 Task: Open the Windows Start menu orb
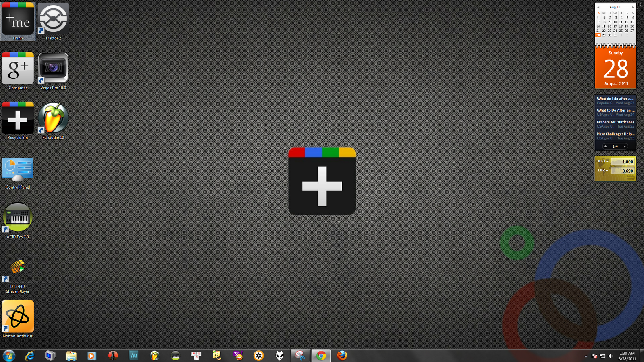point(9,356)
